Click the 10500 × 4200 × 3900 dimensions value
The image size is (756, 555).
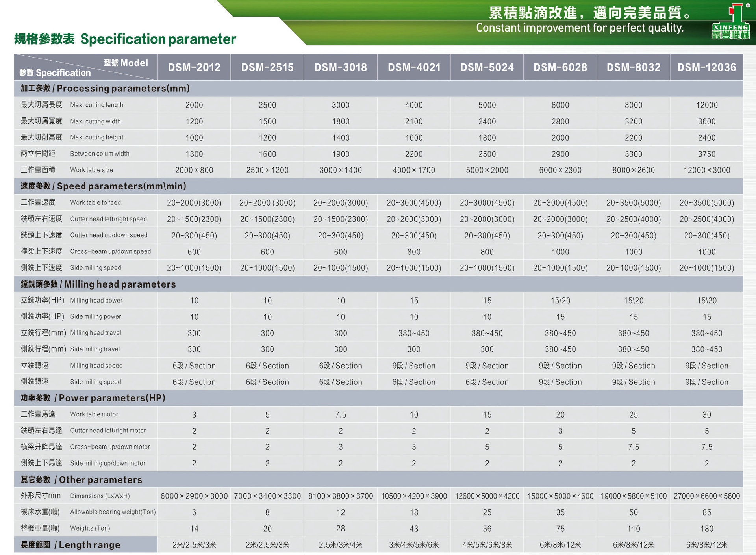tap(414, 496)
